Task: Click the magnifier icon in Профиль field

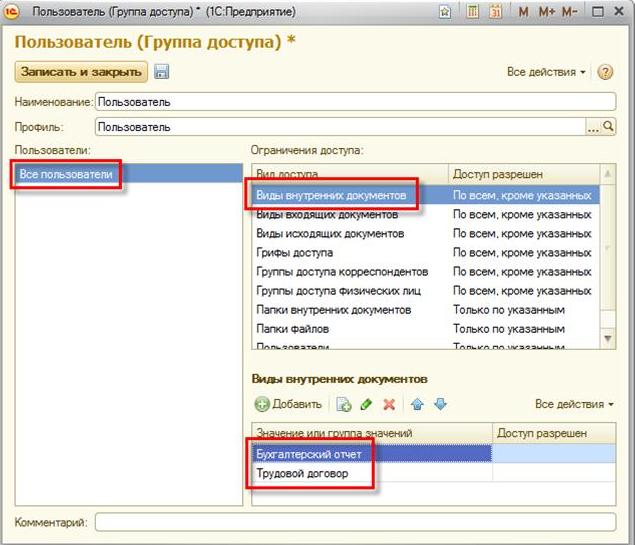Action: tap(608, 127)
